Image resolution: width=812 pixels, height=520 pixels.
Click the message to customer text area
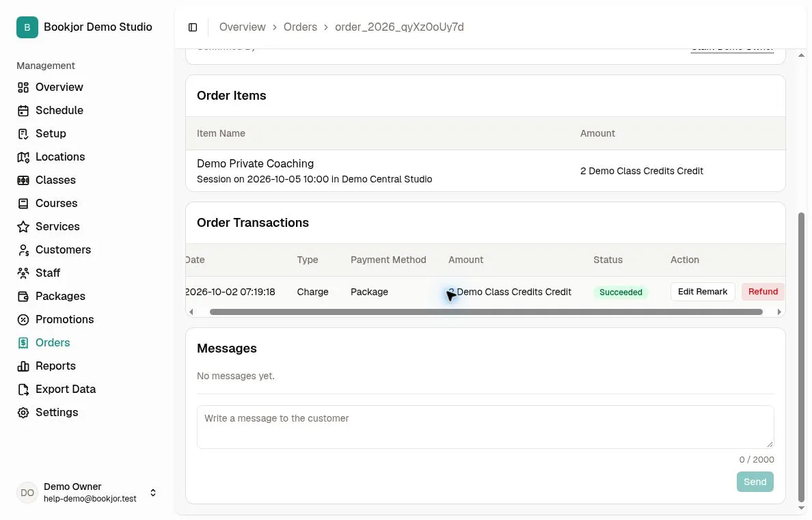coord(485,427)
